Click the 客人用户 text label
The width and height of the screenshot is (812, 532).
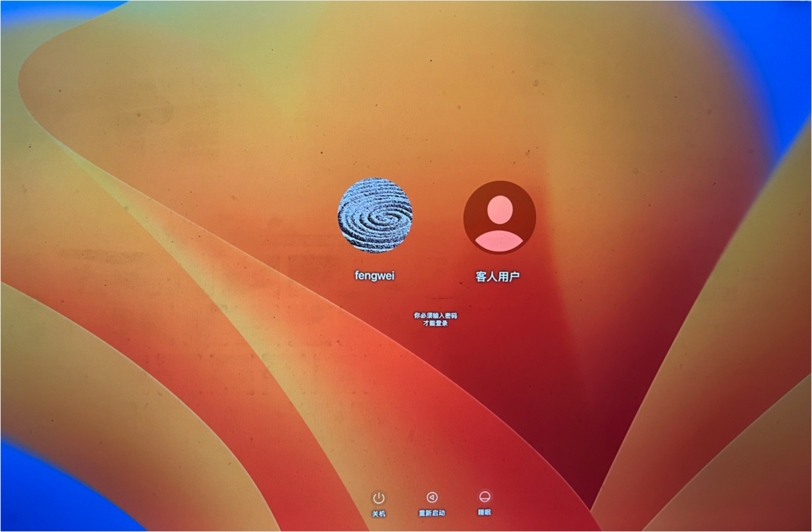497,276
